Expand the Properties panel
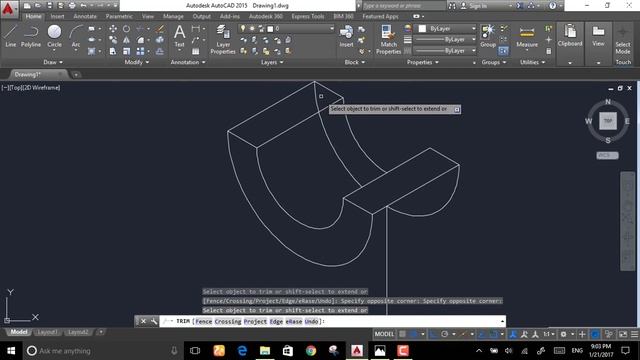640x360 pixels. coord(422,62)
